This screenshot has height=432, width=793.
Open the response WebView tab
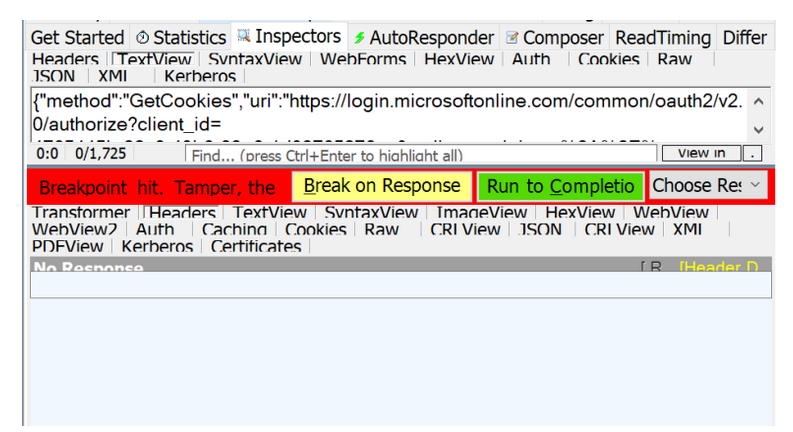tap(671, 212)
